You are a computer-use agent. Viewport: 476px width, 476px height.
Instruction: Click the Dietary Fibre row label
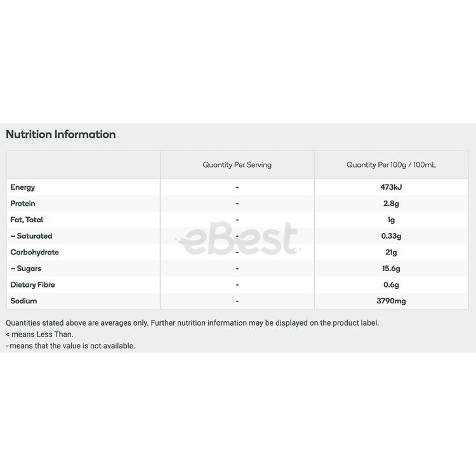32,285
